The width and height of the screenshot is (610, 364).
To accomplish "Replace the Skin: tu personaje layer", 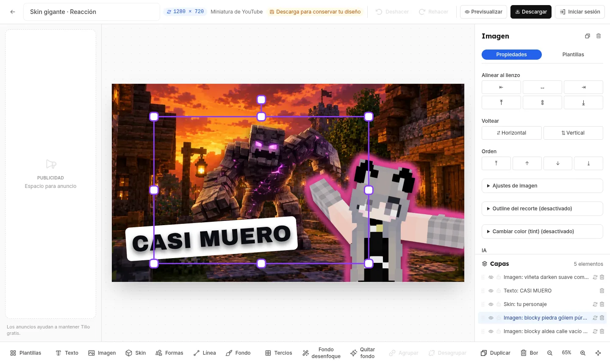I will pos(595,304).
